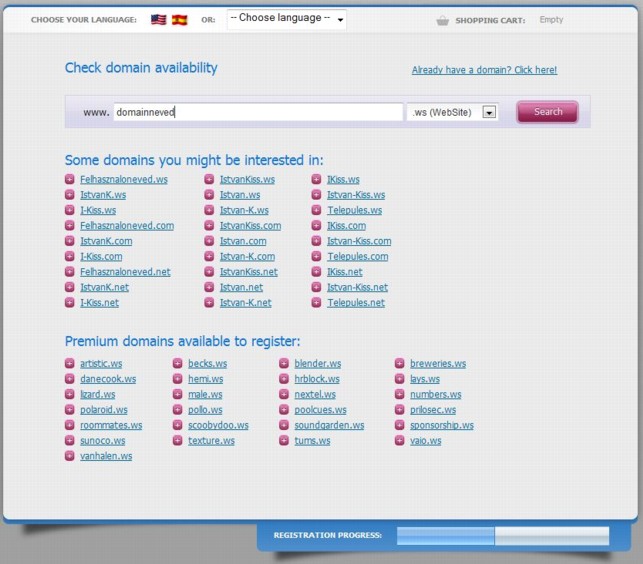Click plus icon next to becks.ws
The height and width of the screenshot is (564, 643).
pos(177,363)
